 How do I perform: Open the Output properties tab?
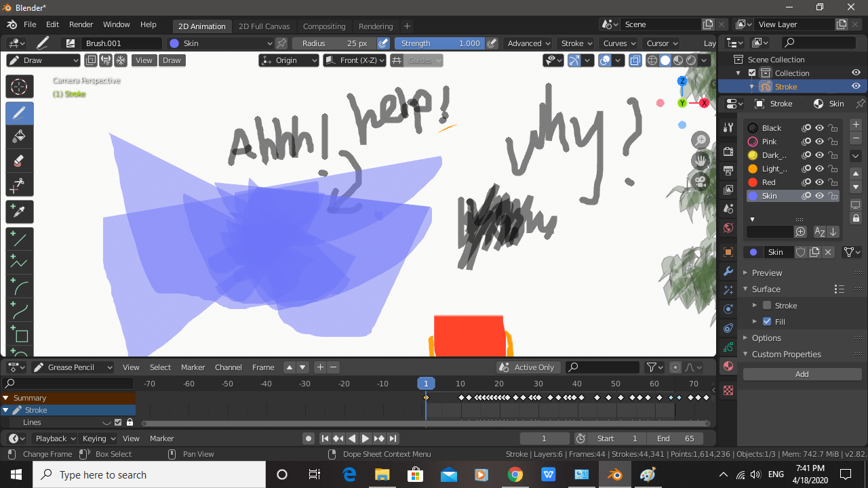tap(728, 170)
